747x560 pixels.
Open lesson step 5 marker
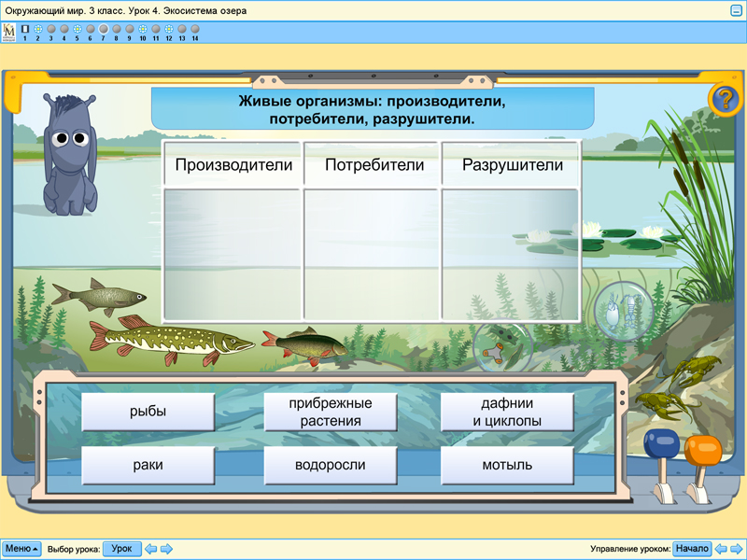pos(78,29)
